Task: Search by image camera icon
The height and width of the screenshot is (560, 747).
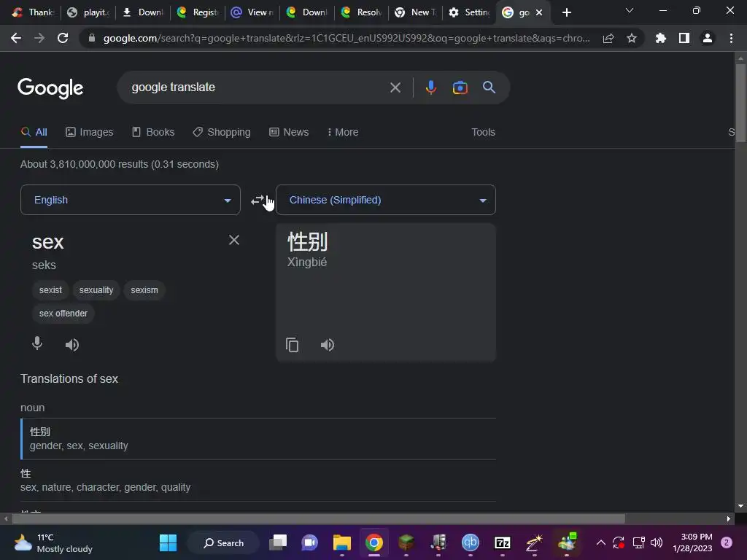Action: [x=460, y=87]
